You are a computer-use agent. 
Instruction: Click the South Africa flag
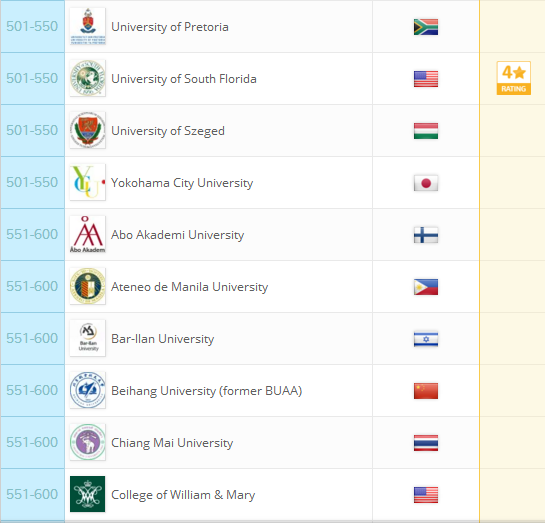pyautogui.click(x=426, y=27)
